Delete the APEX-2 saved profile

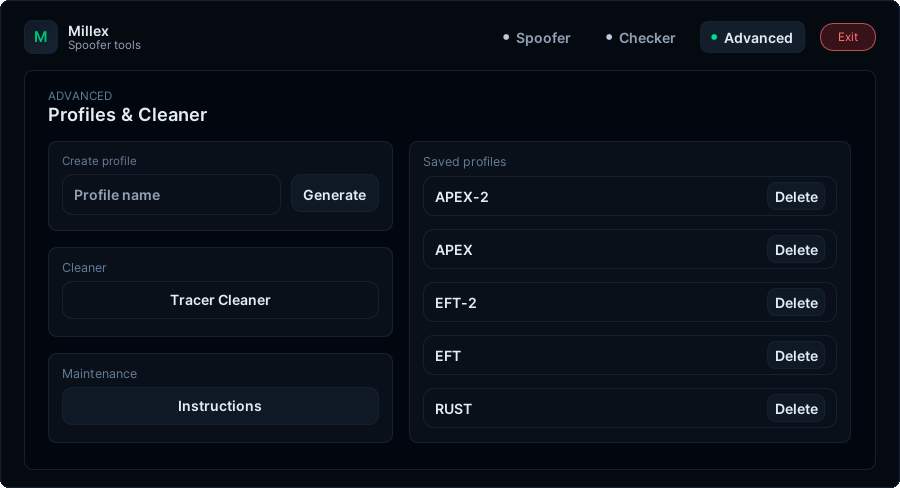click(x=796, y=197)
